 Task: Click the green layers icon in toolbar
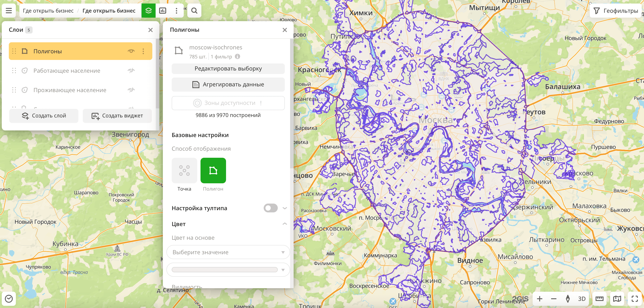pos(148,11)
